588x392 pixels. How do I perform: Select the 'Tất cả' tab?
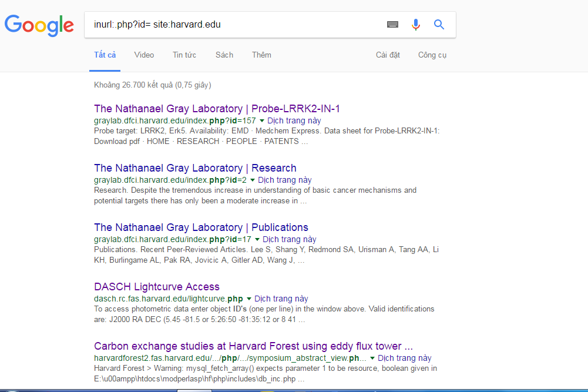105,55
